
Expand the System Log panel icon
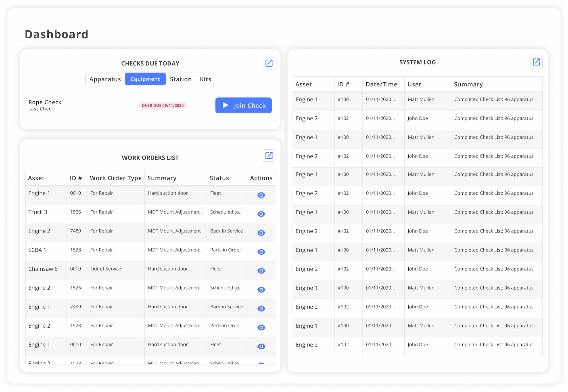coord(536,62)
